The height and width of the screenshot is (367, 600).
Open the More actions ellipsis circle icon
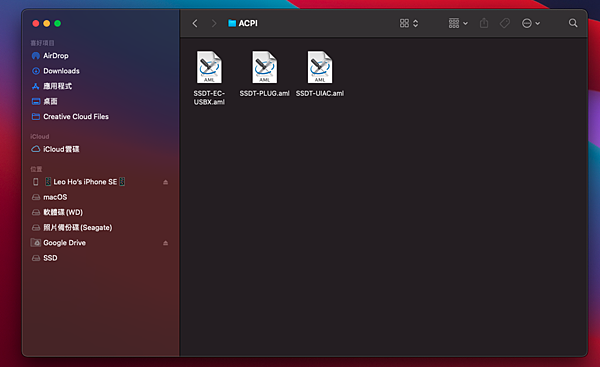[x=527, y=23]
